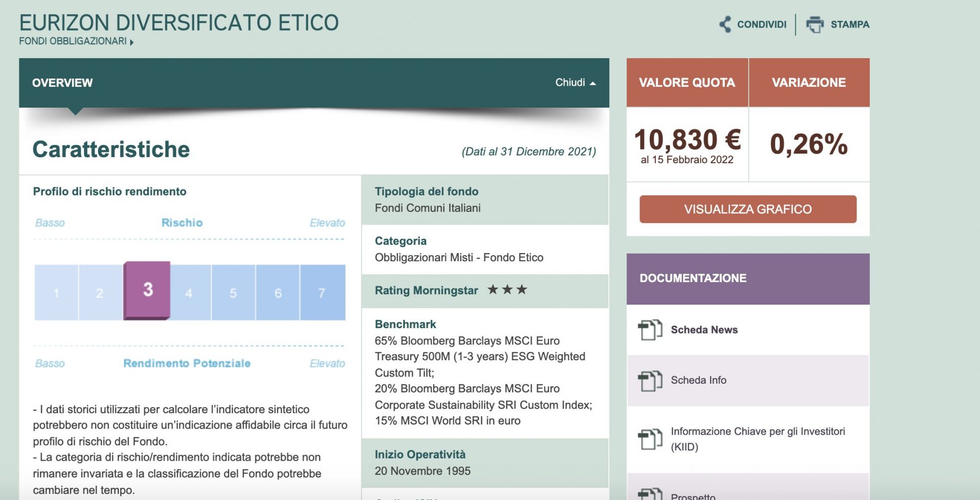Click the Caratteristiche heading
The image size is (980, 500).
pyautogui.click(x=111, y=149)
